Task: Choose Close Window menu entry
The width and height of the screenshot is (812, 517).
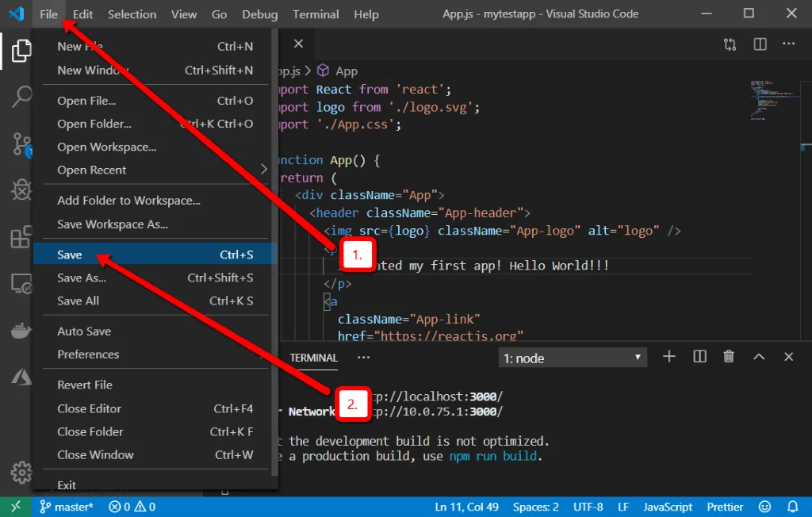Action: [155, 455]
